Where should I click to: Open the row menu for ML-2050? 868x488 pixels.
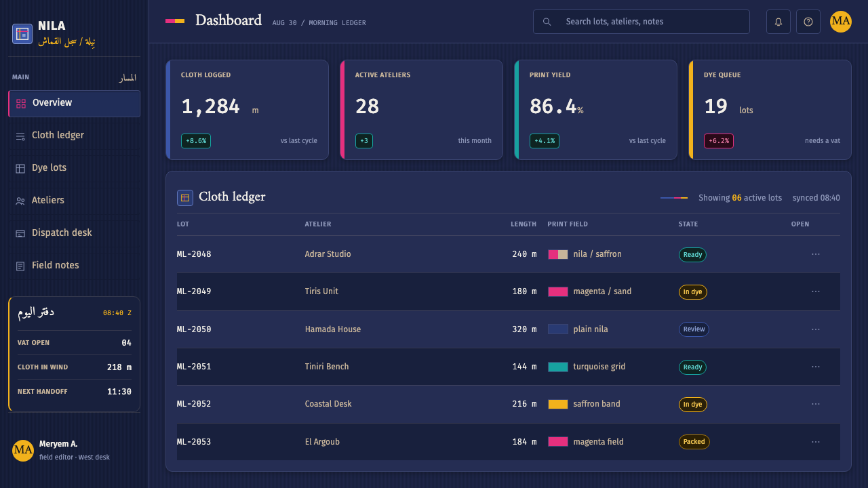coord(816,329)
